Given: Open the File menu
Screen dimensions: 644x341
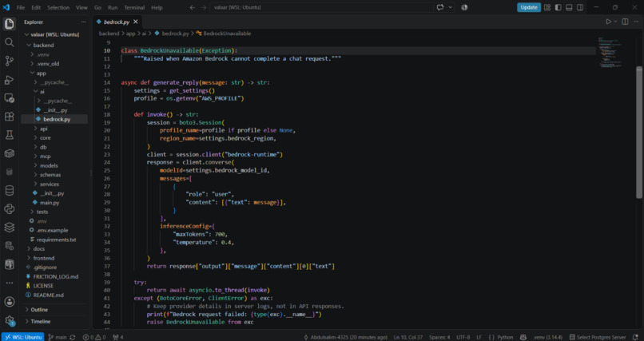Looking at the screenshot, I should point(21,7).
